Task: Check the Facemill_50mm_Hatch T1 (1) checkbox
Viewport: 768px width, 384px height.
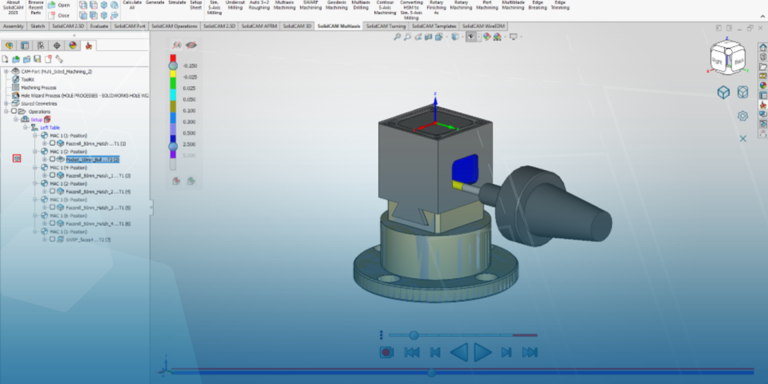Action: [52, 144]
